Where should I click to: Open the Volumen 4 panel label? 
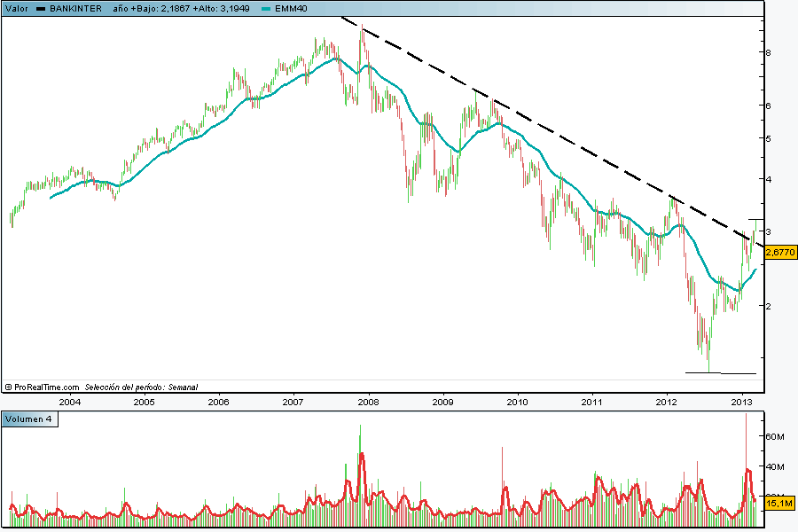[30, 419]
